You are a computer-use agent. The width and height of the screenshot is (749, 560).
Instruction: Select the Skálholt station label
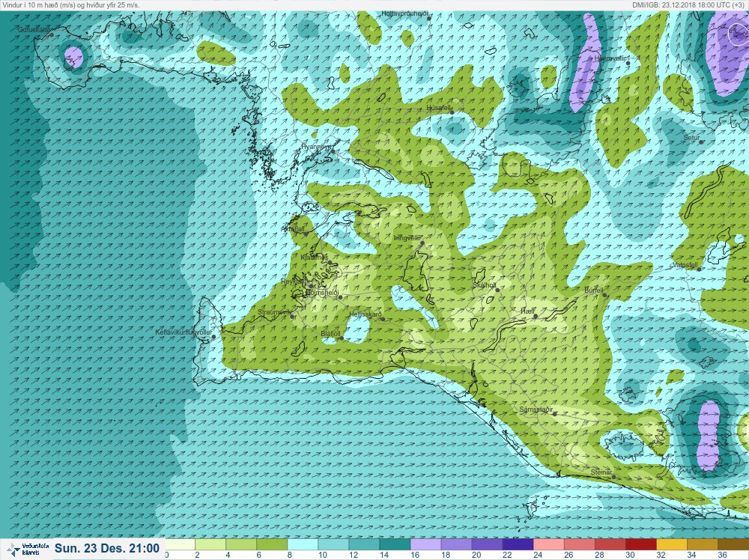pos(485,285)
